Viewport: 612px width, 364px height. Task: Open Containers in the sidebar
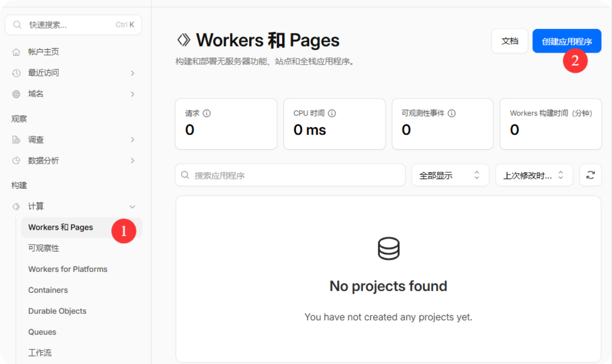(48, 290)
